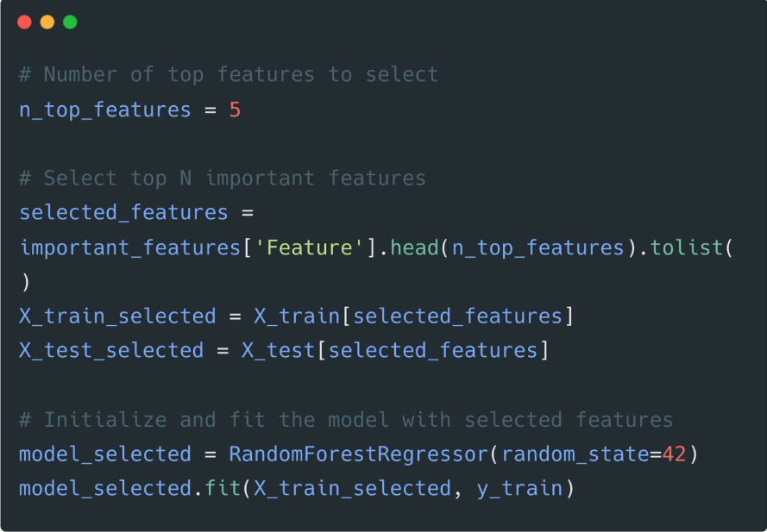Click the X_train_selected variable name

(x=117, y=316)
